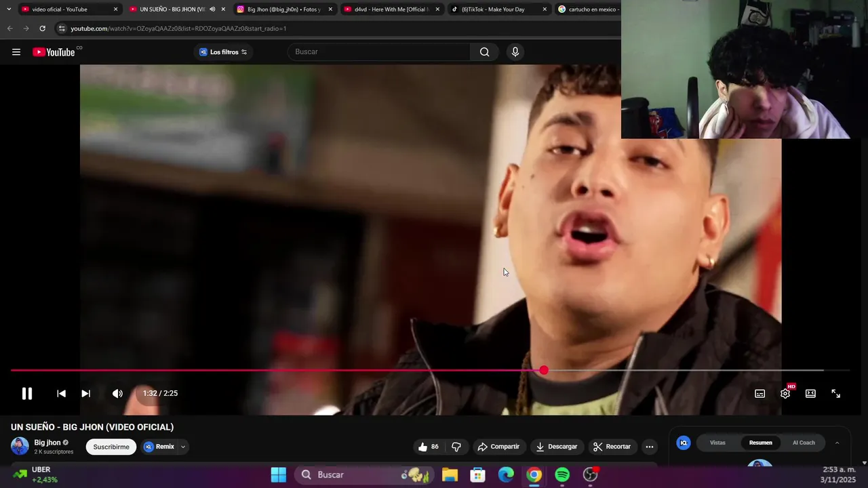Click the taskbar Buscar search box
This screenshot has width=868, height=488.
(x=364, y=474)
